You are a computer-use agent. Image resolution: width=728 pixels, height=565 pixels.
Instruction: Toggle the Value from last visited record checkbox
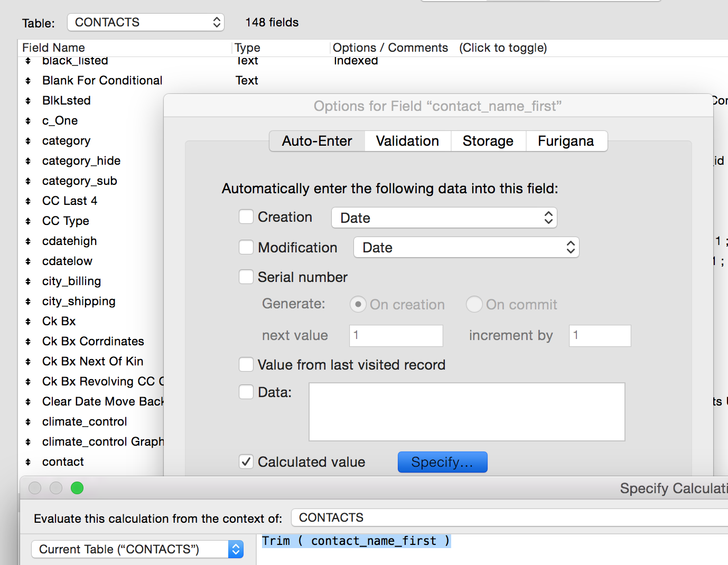point(246,365)
